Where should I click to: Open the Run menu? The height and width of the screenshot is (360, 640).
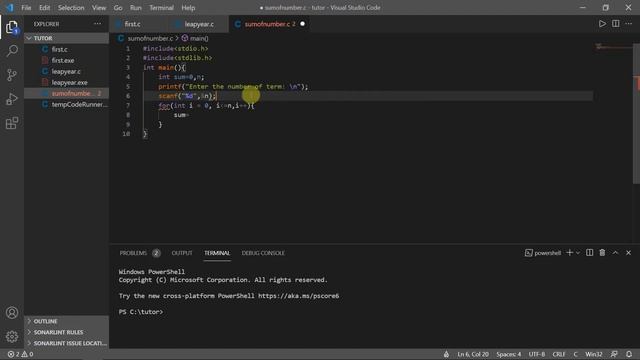pos(136,8)
